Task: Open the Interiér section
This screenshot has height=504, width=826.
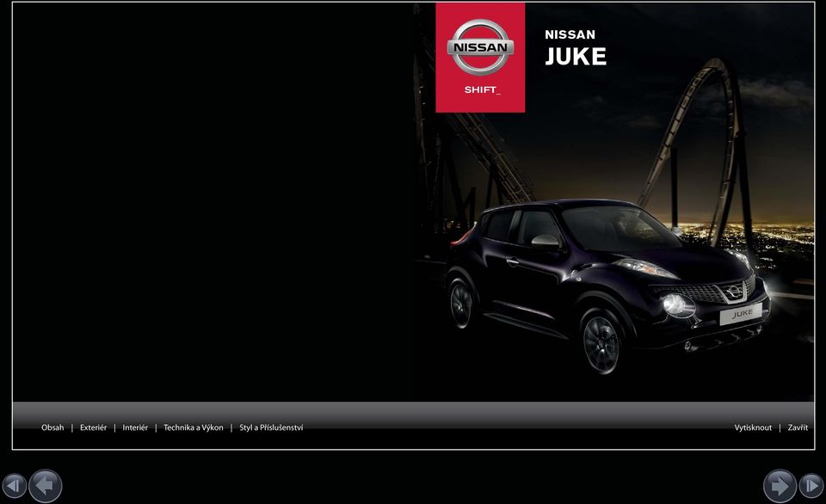Action: point(135,427)
